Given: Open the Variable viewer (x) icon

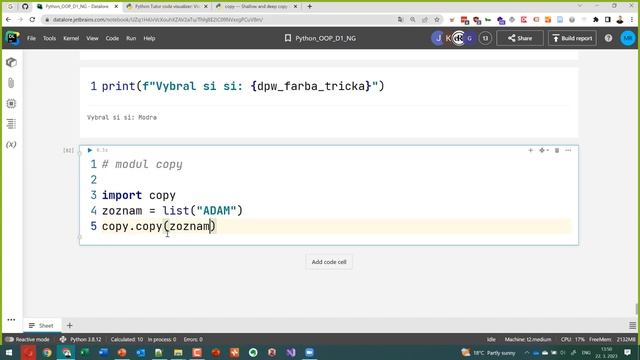Looking at the screenshot, I should (x=11, y=144).
